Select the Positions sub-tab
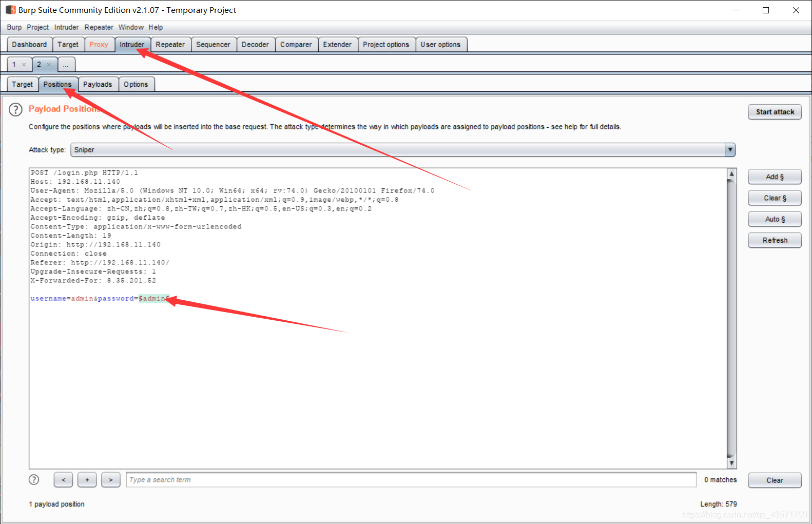 (x=57, y=85)
